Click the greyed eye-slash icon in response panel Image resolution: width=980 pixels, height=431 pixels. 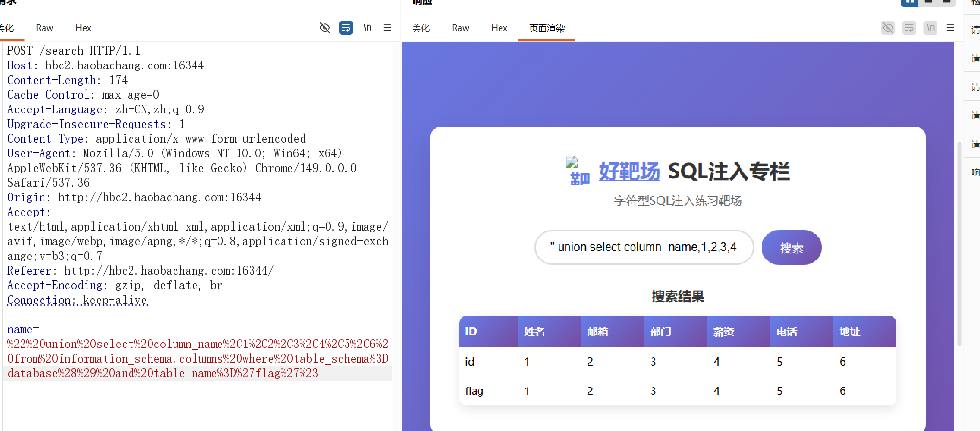click(888, 28)
